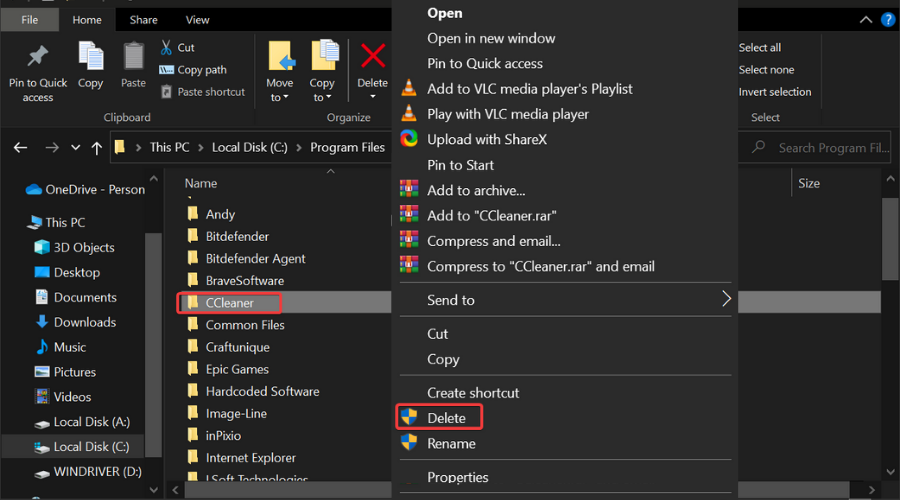Choose Play with VLC media player
This screenshot has width=900, height=500.
pos(508,114)
